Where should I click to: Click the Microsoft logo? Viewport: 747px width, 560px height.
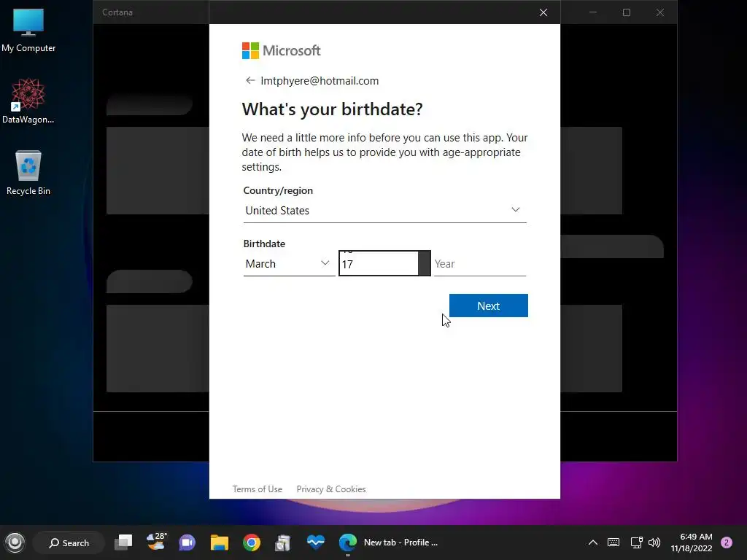pos(281,50)
